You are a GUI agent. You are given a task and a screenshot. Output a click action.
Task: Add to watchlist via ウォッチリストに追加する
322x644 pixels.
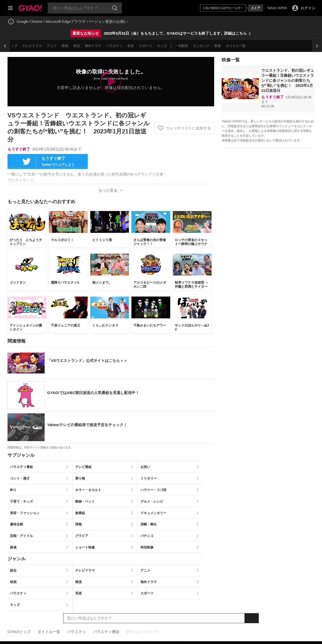(184, 128)
